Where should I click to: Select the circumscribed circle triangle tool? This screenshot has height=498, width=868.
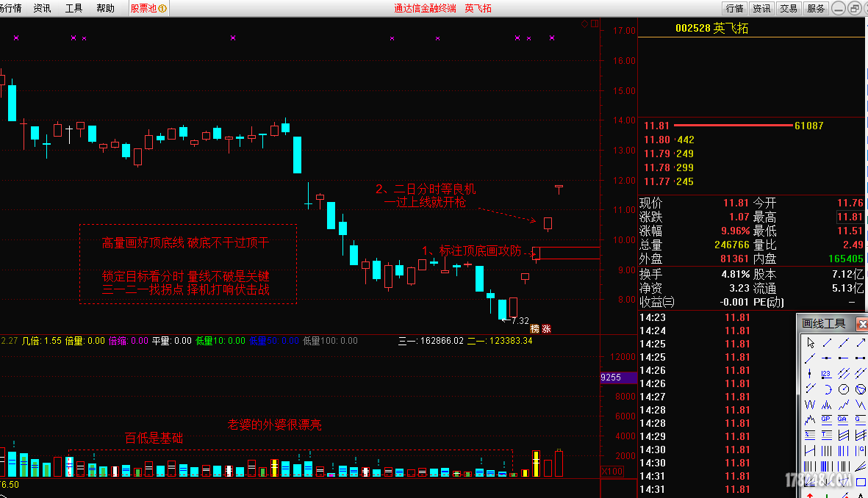[861, 389]
